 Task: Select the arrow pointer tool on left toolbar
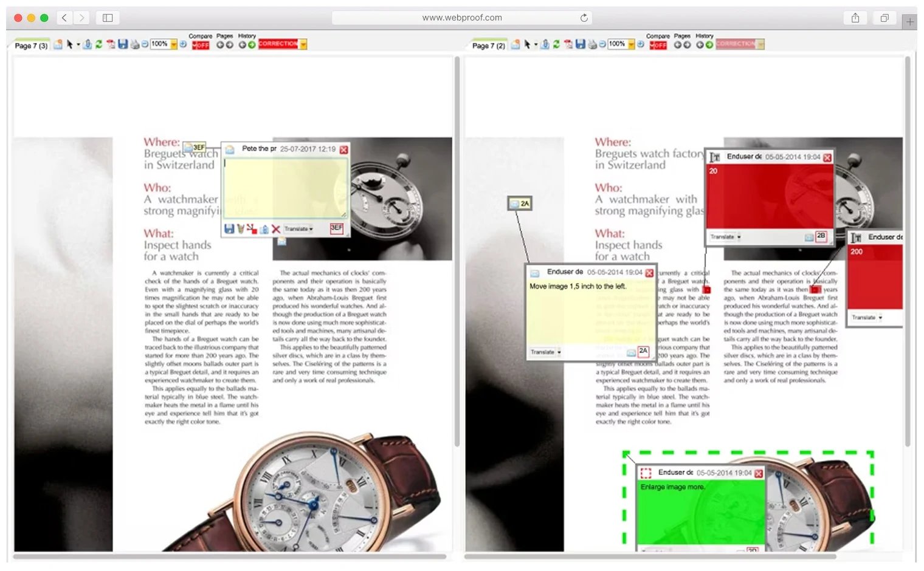pyautogui.click(x=70, y=44)
